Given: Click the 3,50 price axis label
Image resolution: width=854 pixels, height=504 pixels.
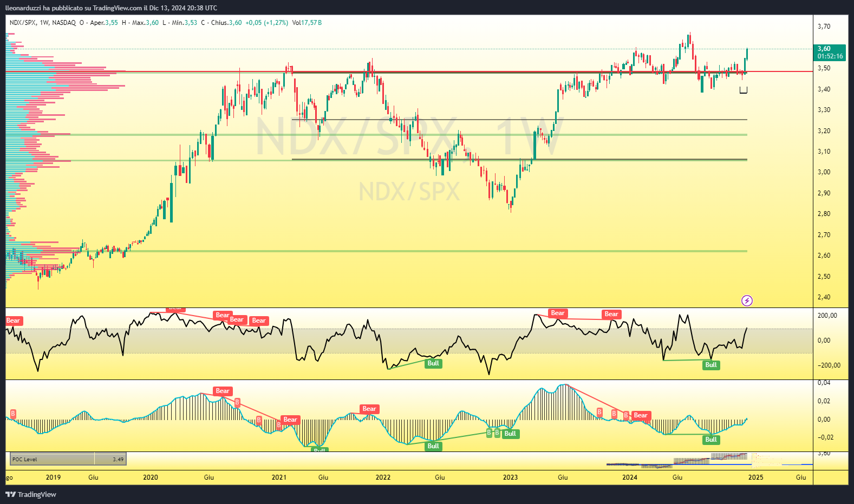Looking at the screenshot, I should point(824,68).
